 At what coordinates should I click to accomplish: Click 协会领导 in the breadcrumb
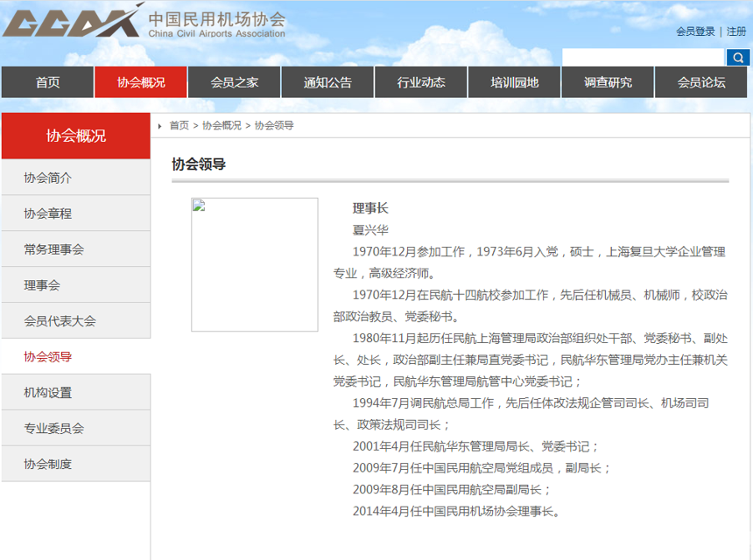tap(274, 126)
